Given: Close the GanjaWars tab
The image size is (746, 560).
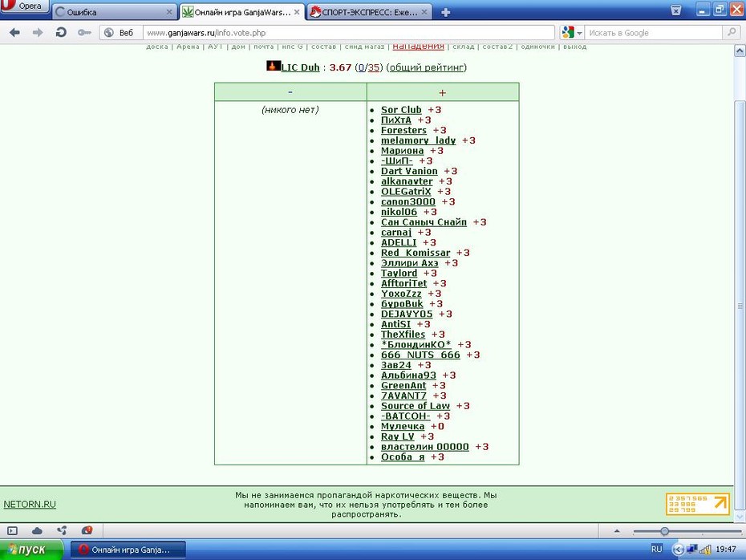Looking at the screenshot, I should tap(297, 12).
